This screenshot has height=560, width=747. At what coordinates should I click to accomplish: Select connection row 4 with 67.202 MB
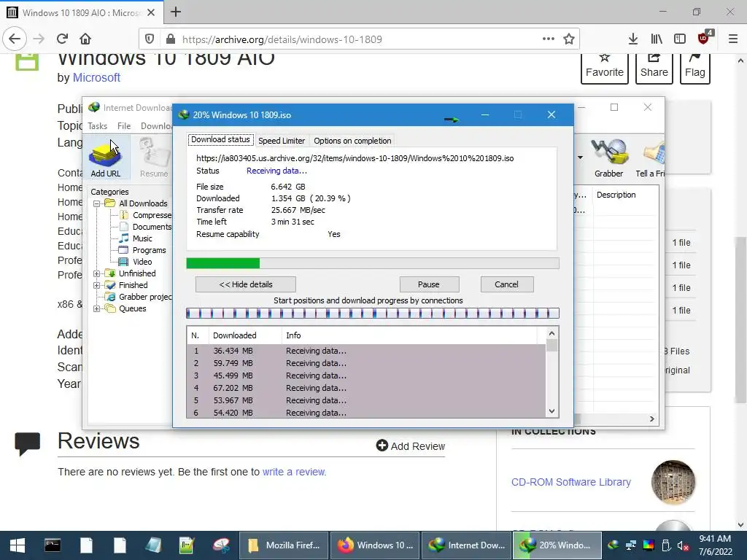(366, 388)
